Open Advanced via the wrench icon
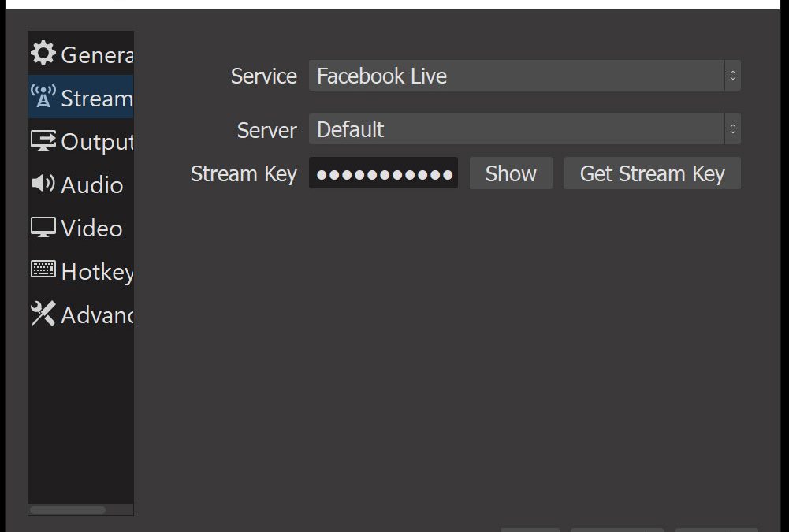 click(x=43, y=314)
